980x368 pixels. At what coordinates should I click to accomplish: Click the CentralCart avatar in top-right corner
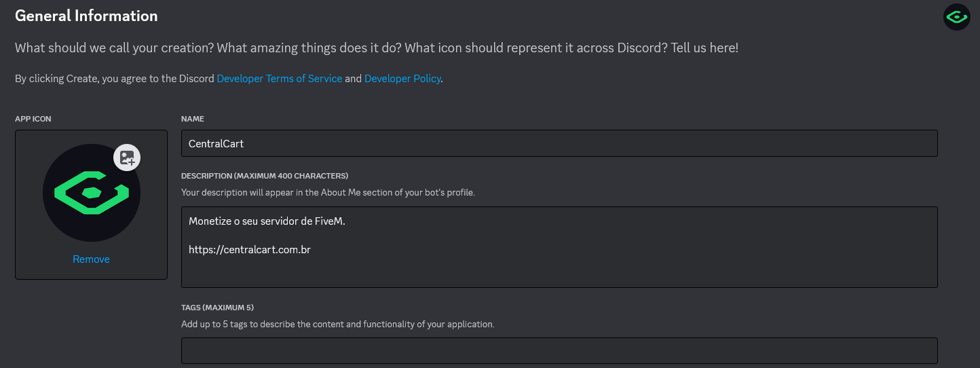956,17
